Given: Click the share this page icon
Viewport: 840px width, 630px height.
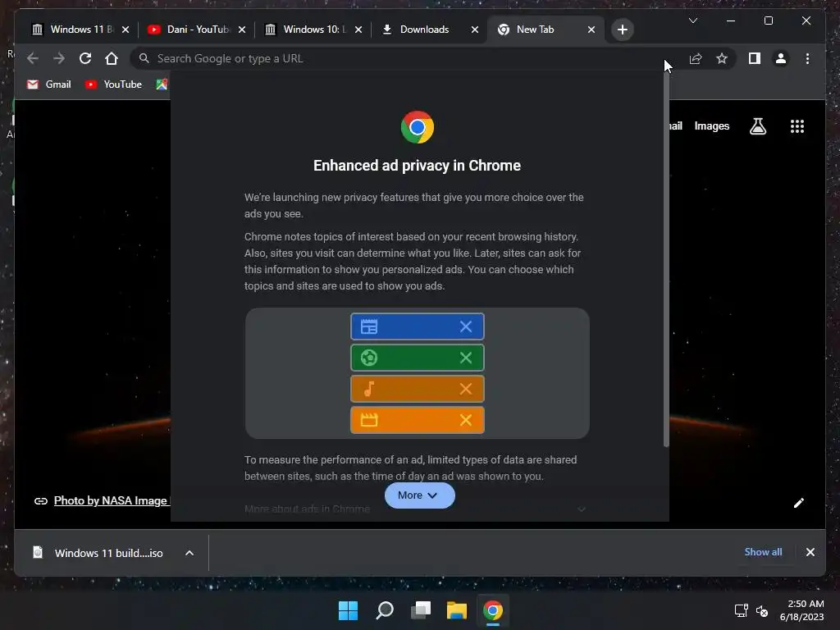Looking at the screenshot, I should 696,58.
